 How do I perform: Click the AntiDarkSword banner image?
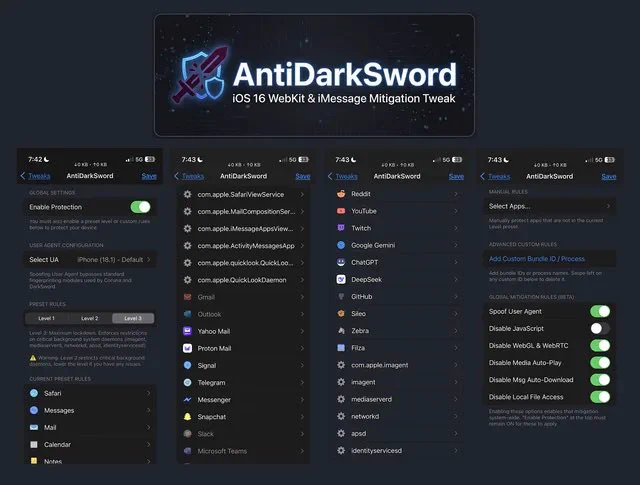[x=314, y=75]
